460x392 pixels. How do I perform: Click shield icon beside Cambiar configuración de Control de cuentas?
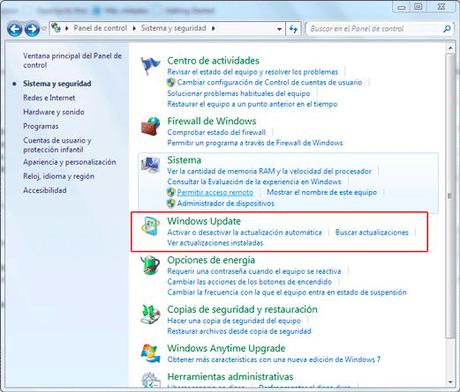(171, 82)
